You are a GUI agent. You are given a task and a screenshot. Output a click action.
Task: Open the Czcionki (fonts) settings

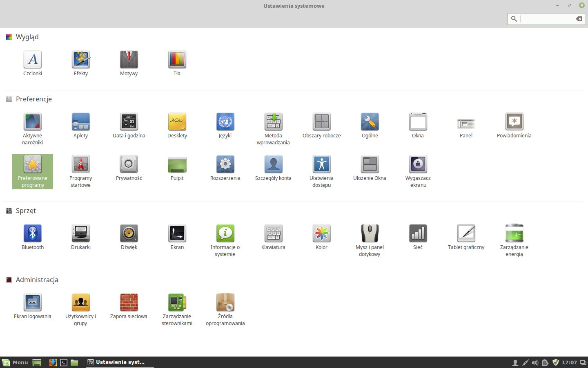pyautogui.click(x=33, y=63)
